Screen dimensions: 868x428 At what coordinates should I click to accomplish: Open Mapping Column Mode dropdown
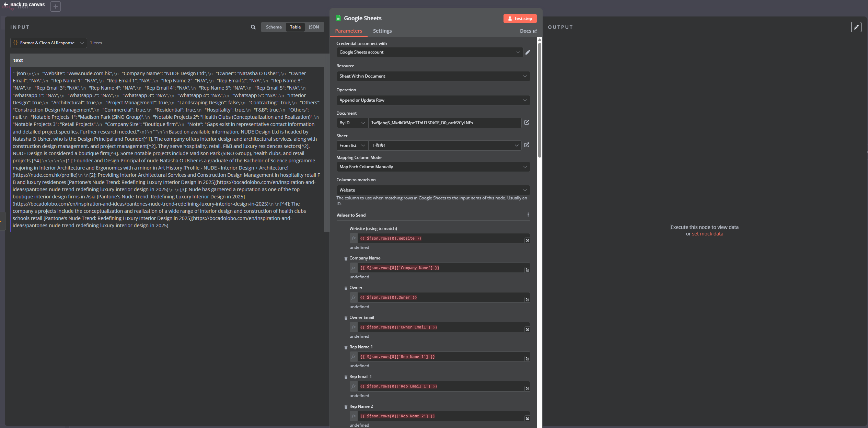coord(433,167)
